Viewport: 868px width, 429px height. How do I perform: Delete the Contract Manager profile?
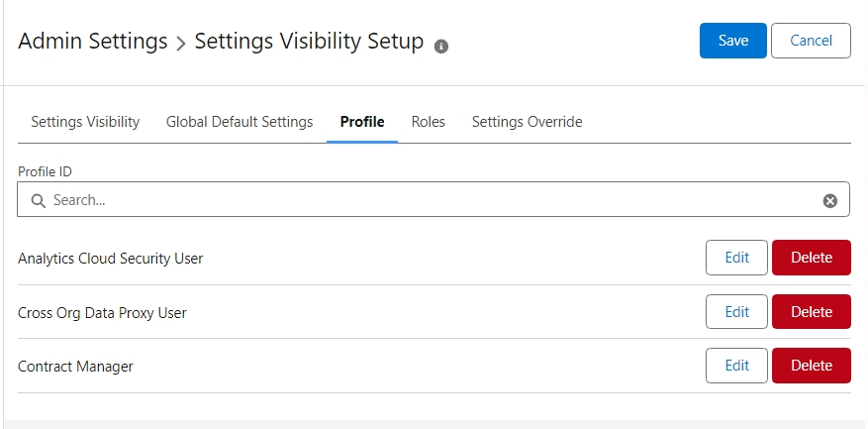click(812, 366)
